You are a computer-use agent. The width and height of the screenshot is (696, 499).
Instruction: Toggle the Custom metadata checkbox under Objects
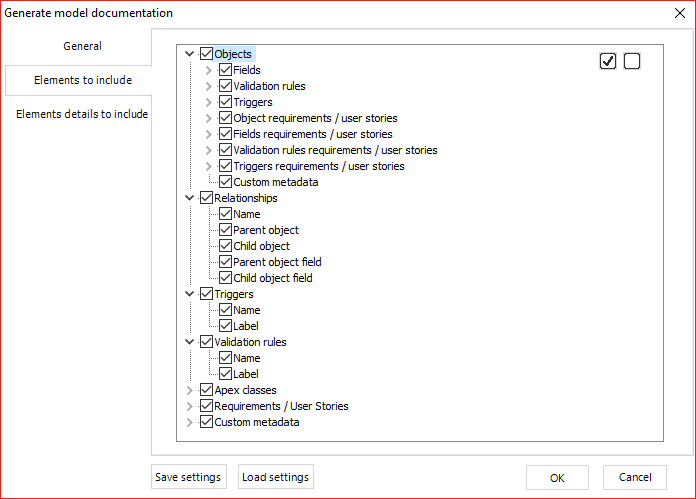click(x=225, y=182)
